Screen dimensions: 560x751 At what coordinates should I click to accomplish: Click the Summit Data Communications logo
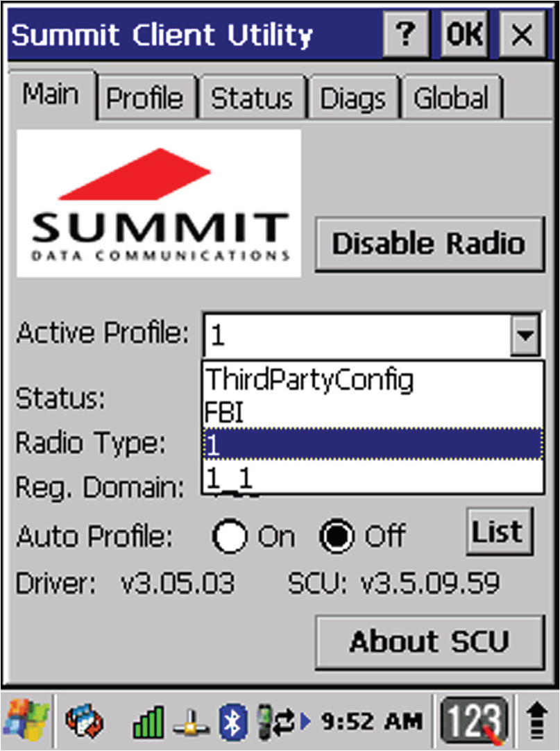point(159,203)
